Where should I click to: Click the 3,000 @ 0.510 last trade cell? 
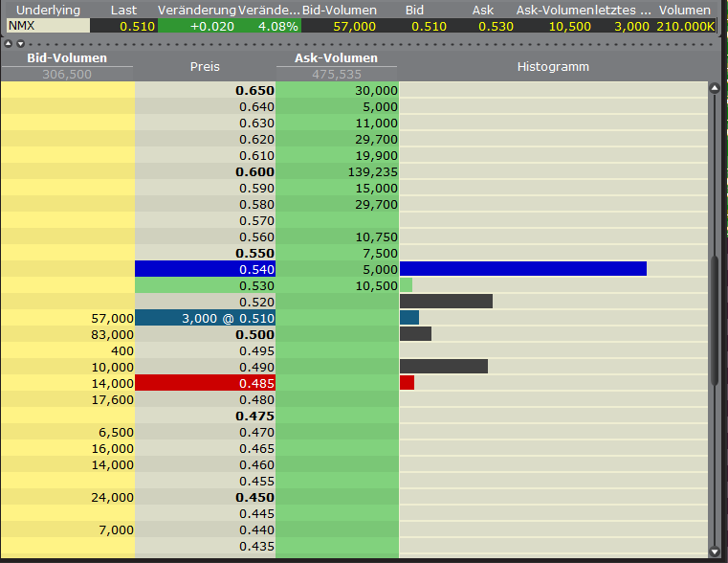tap(205, 318)
